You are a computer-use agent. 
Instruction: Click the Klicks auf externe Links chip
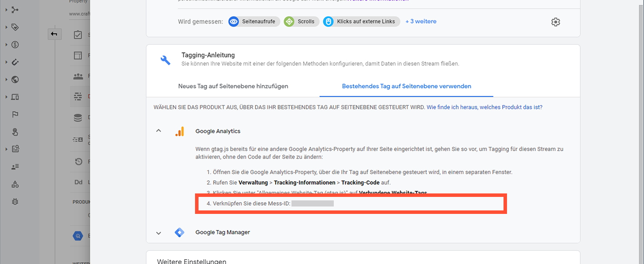[361, 21]
